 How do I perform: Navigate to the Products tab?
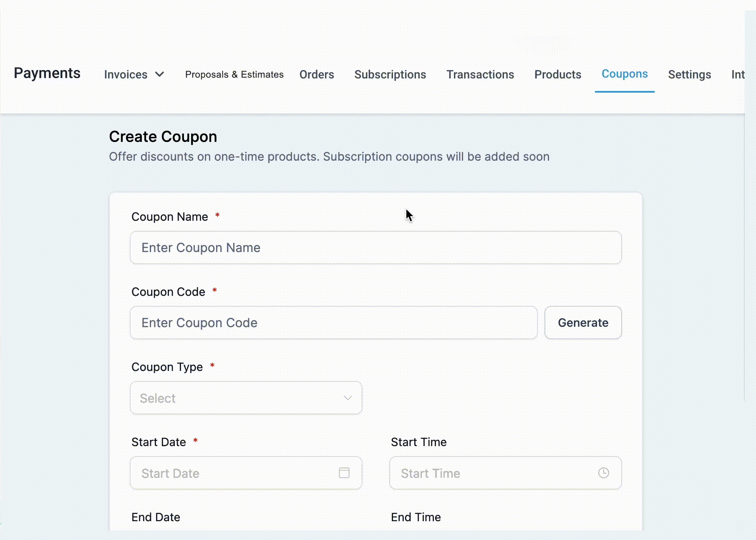557,74
